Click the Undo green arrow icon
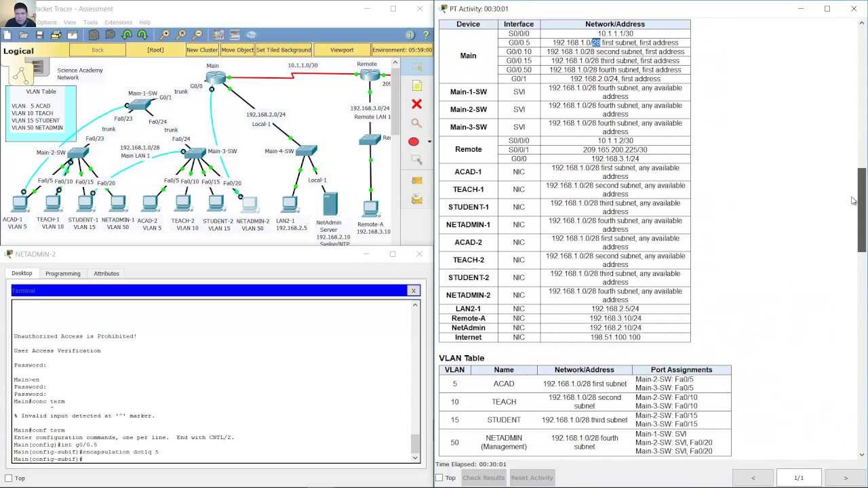Screen dimensions: 868x488 click(x=126, y=35)
